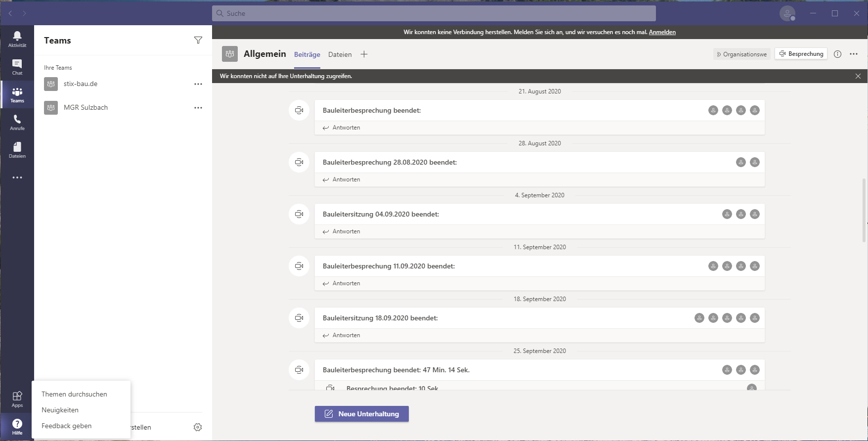Add a new tab with plus icon

[364, 54]
